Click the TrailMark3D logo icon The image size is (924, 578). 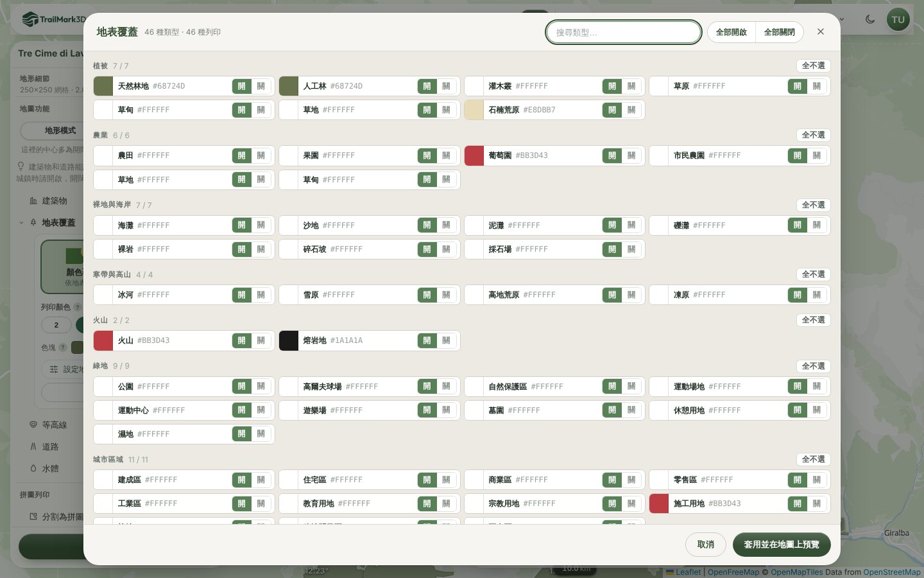[30, 19]
